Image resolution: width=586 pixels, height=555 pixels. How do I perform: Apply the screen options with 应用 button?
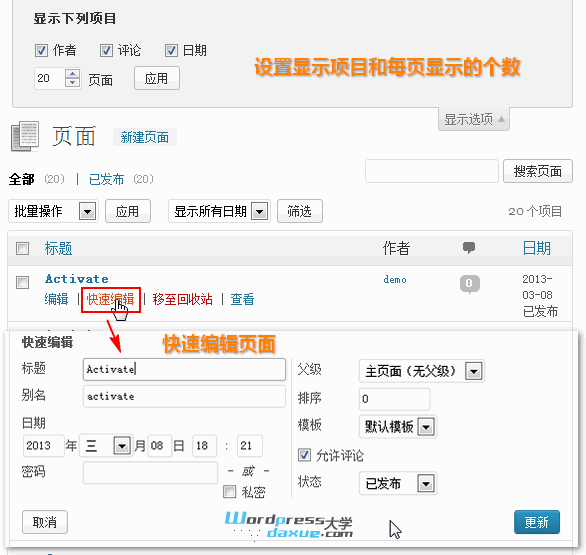point(157,78)
